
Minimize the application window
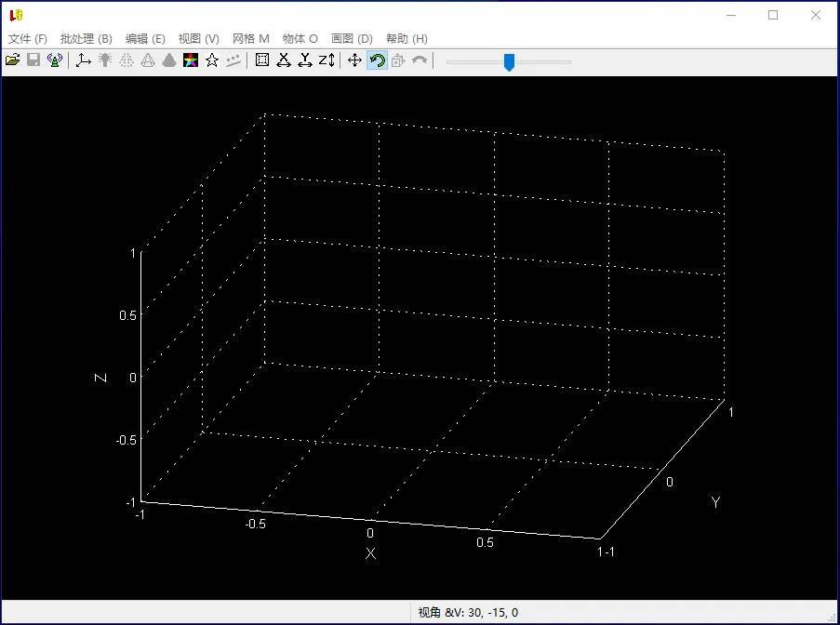click(x=731, y=15)
